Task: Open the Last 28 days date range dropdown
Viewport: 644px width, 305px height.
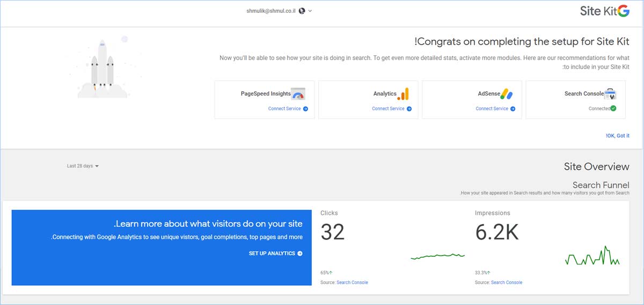Action: tap(83, 166)
